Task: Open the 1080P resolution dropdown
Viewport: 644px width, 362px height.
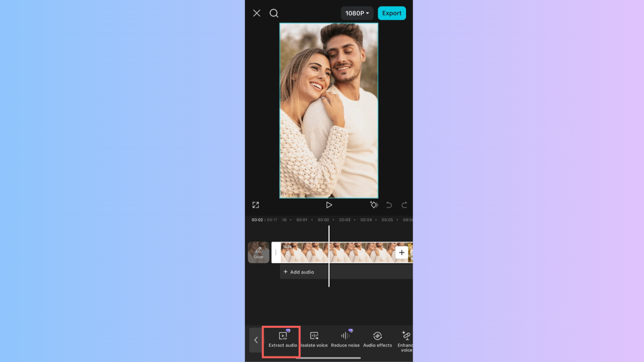Action: [x=357, y=13]
